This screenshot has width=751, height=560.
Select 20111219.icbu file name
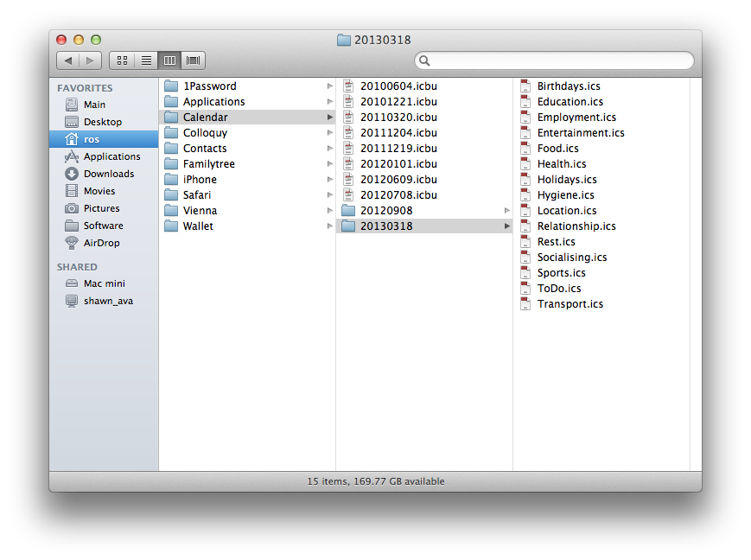coord(398,149)
